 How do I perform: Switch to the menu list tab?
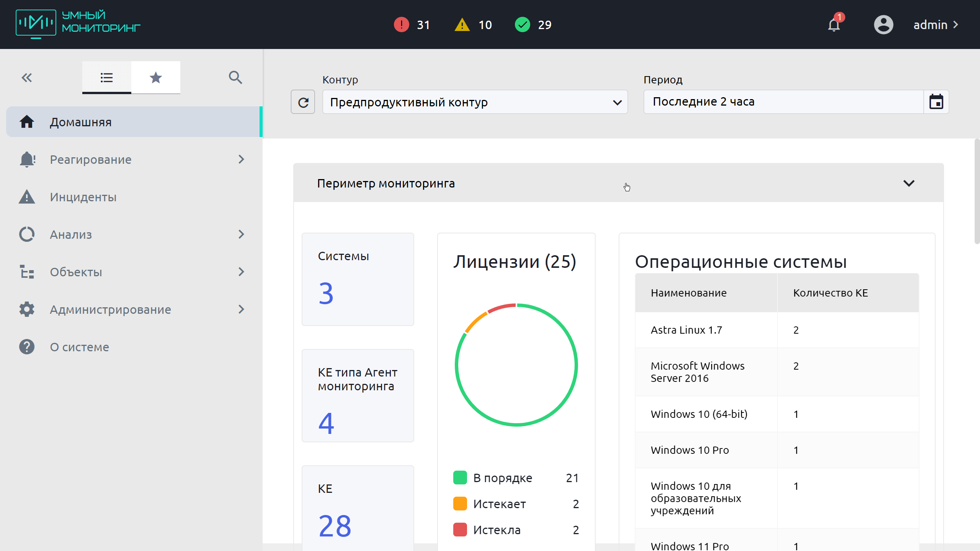click(x=106, y=78)
